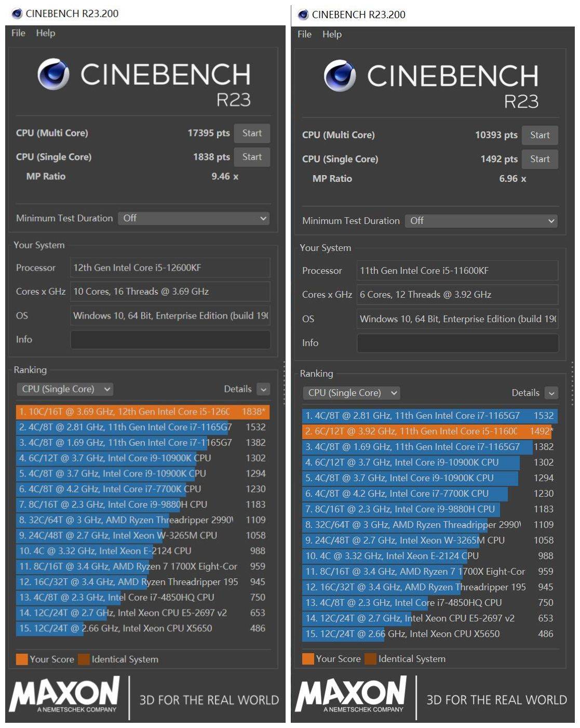Click the 6 Cores, 12 Threads field

(457, 295)
